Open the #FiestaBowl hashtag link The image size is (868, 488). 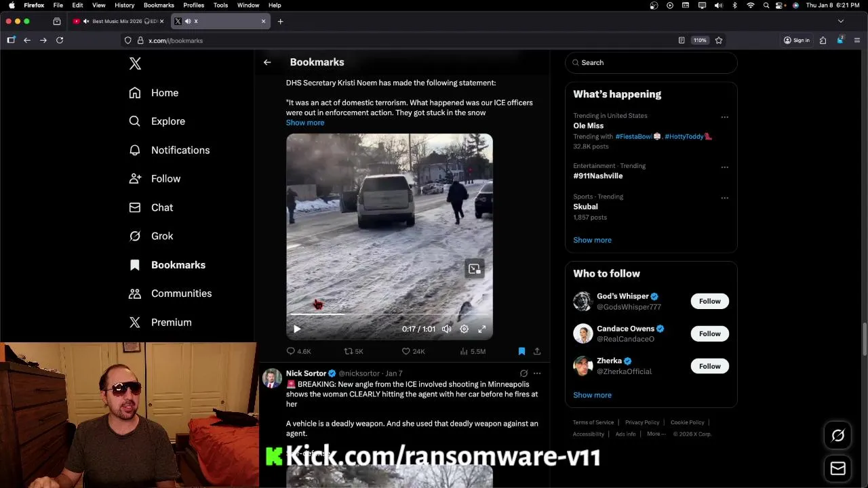click(x=633, y=136)
